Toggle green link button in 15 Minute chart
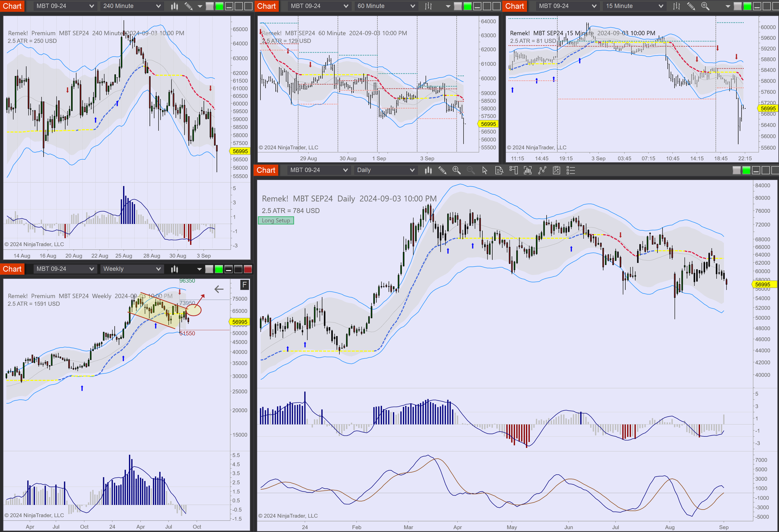 747,6
